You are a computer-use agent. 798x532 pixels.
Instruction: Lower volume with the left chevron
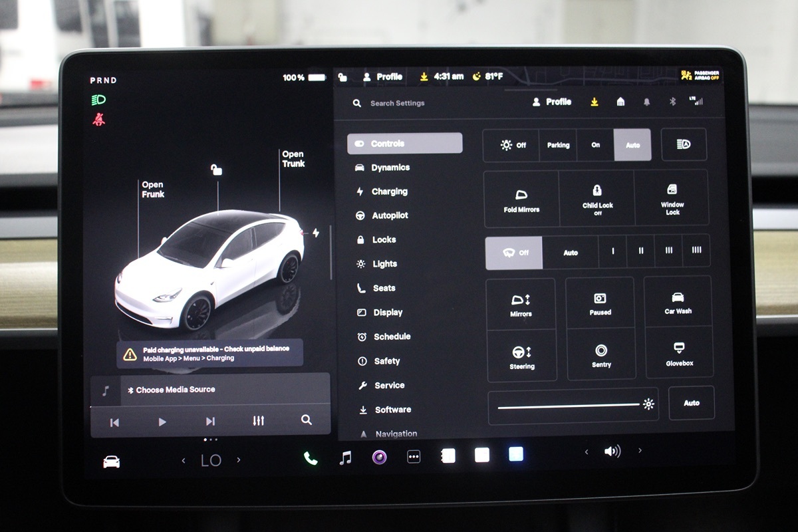pos(586,452)
